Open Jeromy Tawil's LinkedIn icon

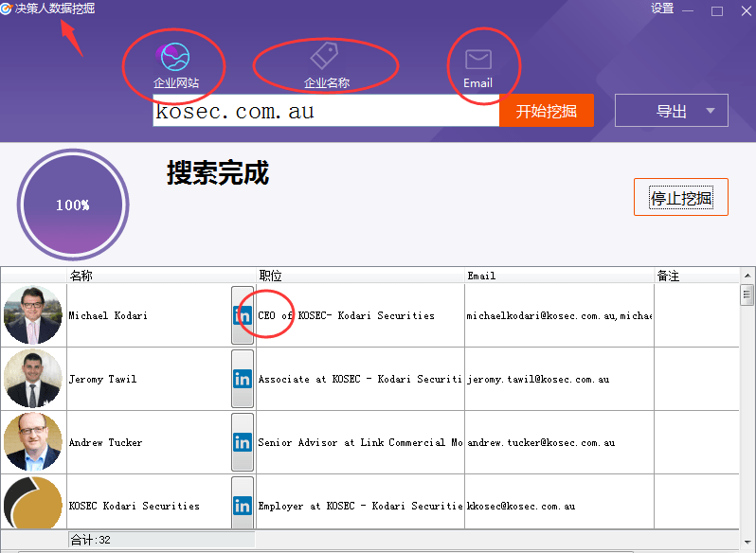point(243,379)
